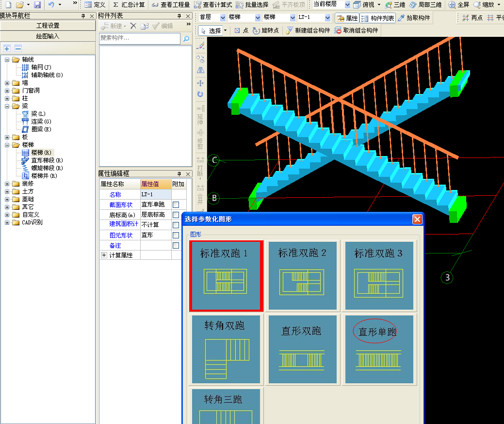Click the LT-1 name value cell
This screenshot has height=424, width=504.
coord(156,194)
